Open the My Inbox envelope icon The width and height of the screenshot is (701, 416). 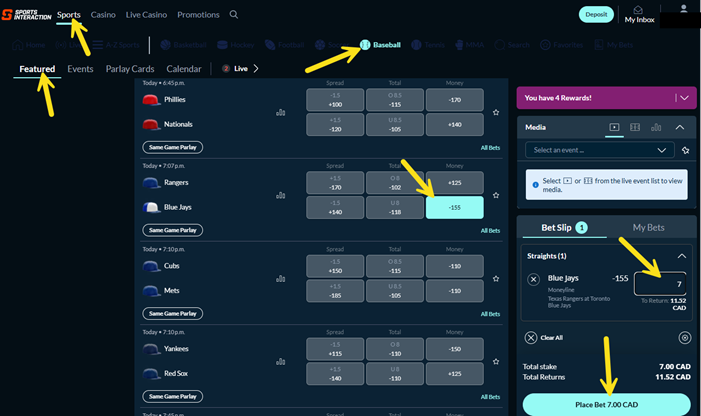[638, 10]
